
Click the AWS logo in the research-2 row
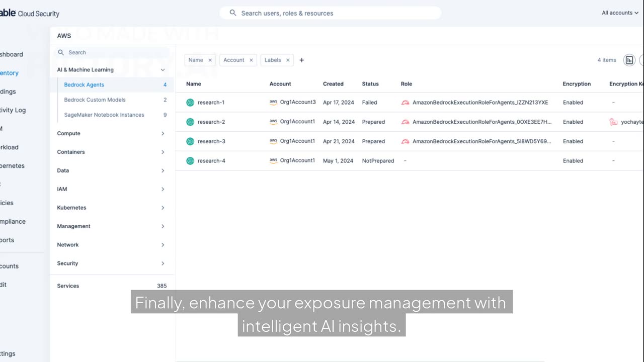click(273, 122)
